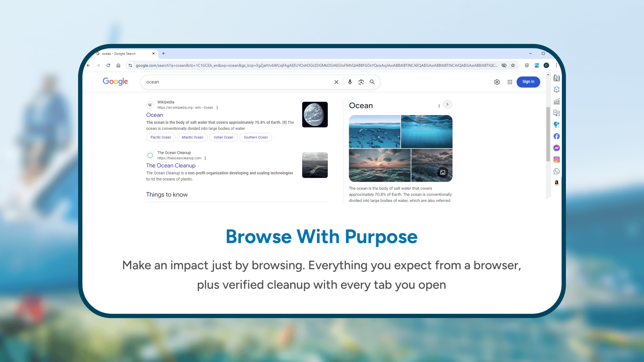Screen dimensions: 644x362
Task: Click the crossed-out eye tracking icon
Action: [504, 65]
